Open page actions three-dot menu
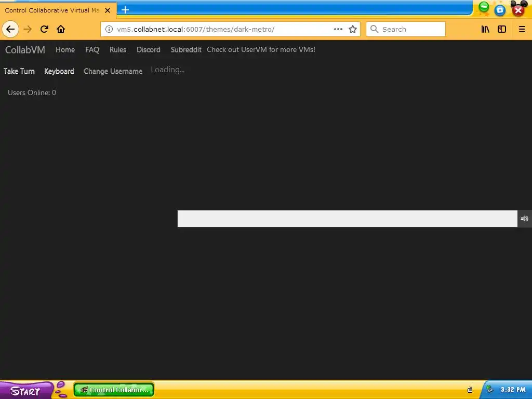The width and height of the screenshot is (532, 399). coord(338,29)
